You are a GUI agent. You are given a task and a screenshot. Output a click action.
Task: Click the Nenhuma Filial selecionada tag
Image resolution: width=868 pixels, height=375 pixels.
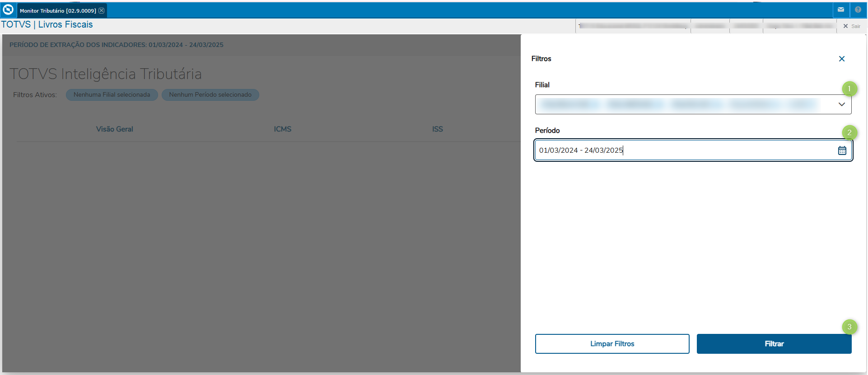click(112, 95)
